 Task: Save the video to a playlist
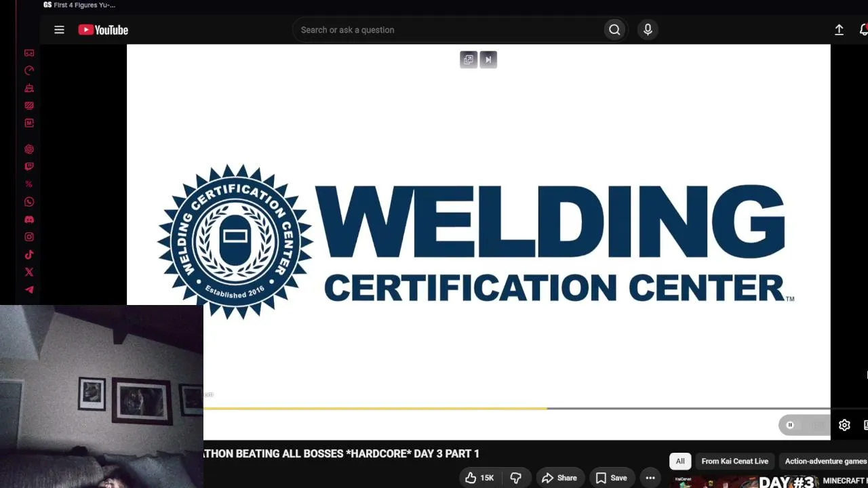[611, 478]
